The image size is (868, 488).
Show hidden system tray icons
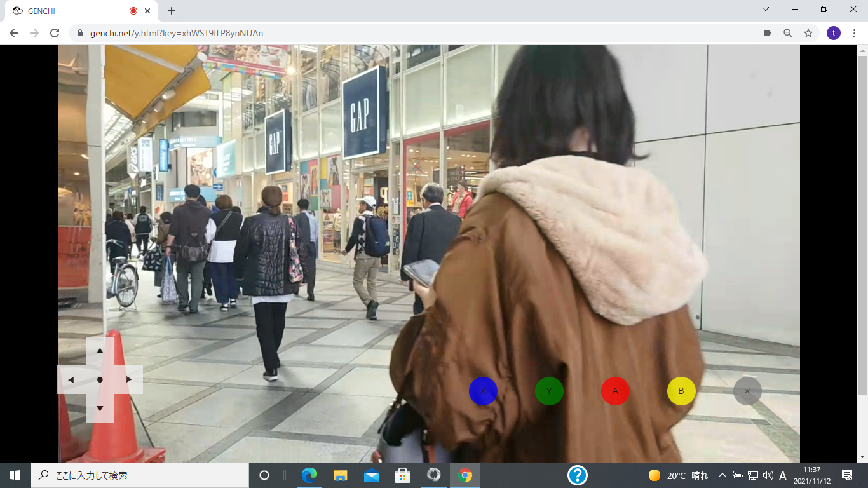(722, 475)
